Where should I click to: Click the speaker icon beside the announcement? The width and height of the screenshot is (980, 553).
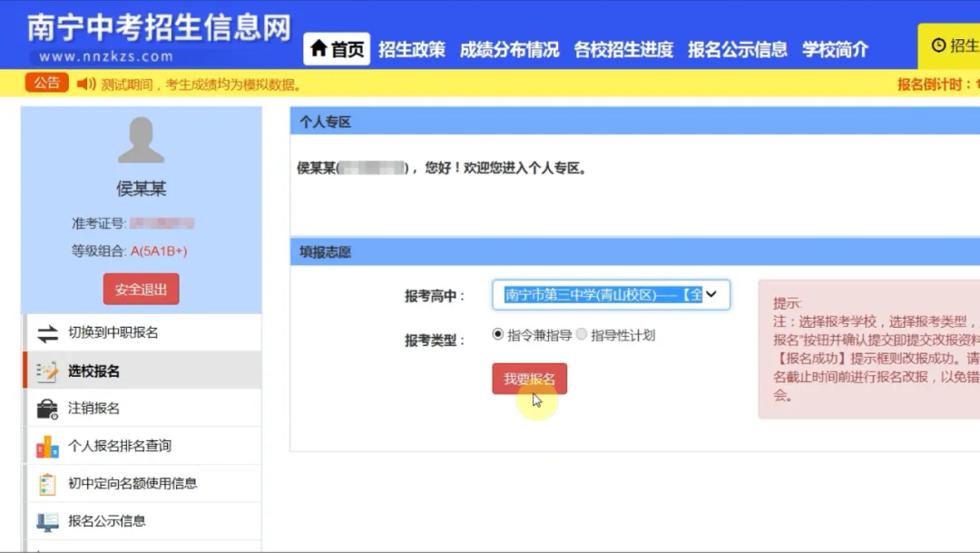tap(86, 84)
